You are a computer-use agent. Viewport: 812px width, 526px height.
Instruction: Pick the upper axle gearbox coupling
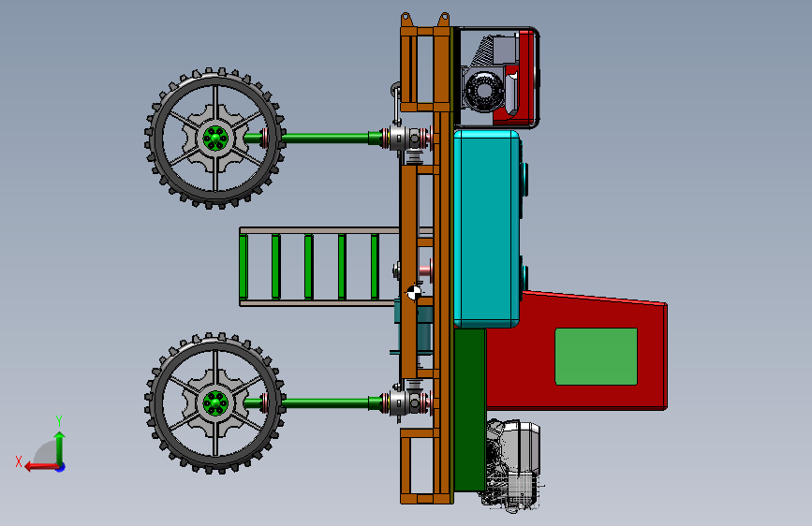(x=406, y=139)
